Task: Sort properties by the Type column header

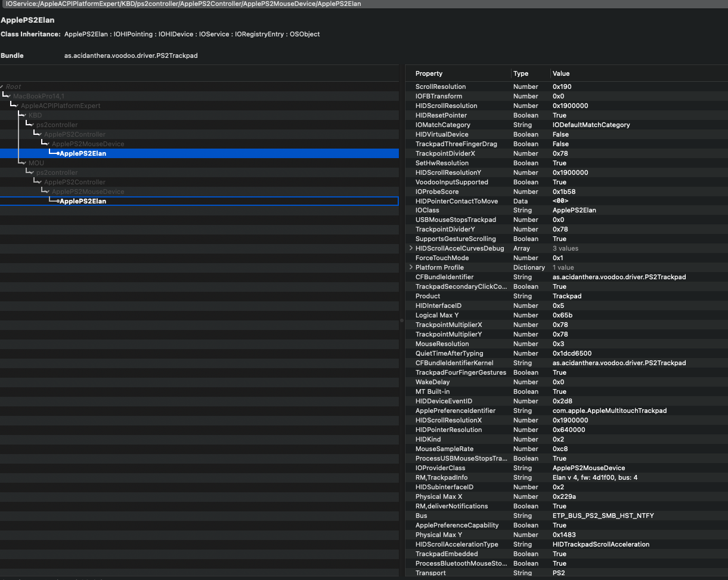Action: 521,73
